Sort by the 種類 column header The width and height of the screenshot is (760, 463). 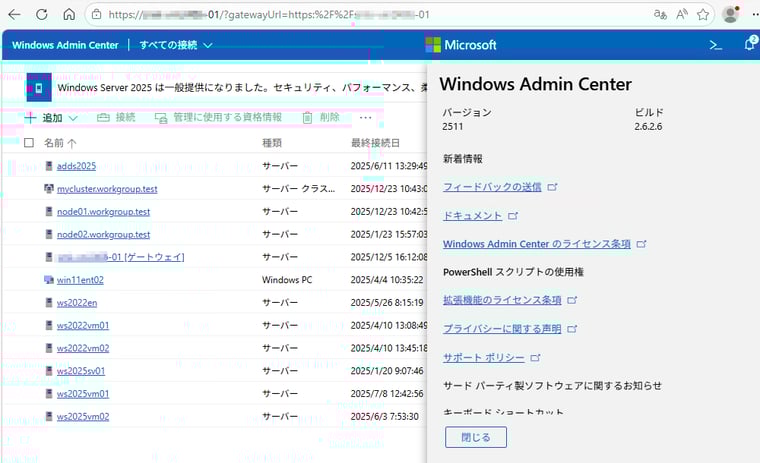point(272,143)
